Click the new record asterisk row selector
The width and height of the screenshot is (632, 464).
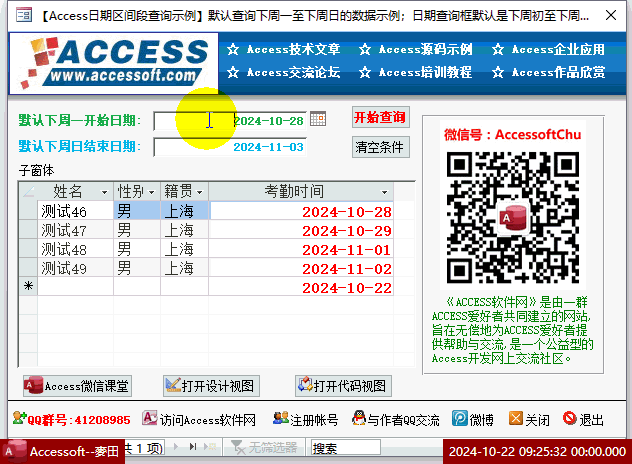28,287
